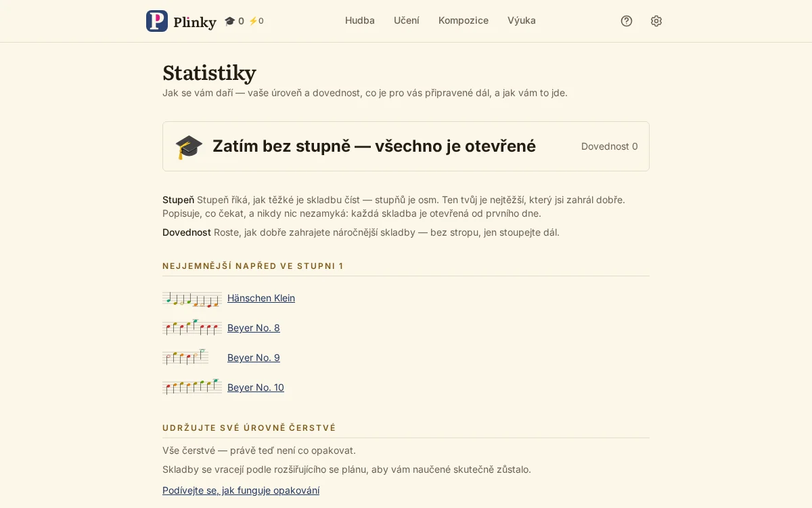Click the Beyer No. 10 notation thumbnail
The height and width of the screenshot is (508, 812).
tap(192, 387)
